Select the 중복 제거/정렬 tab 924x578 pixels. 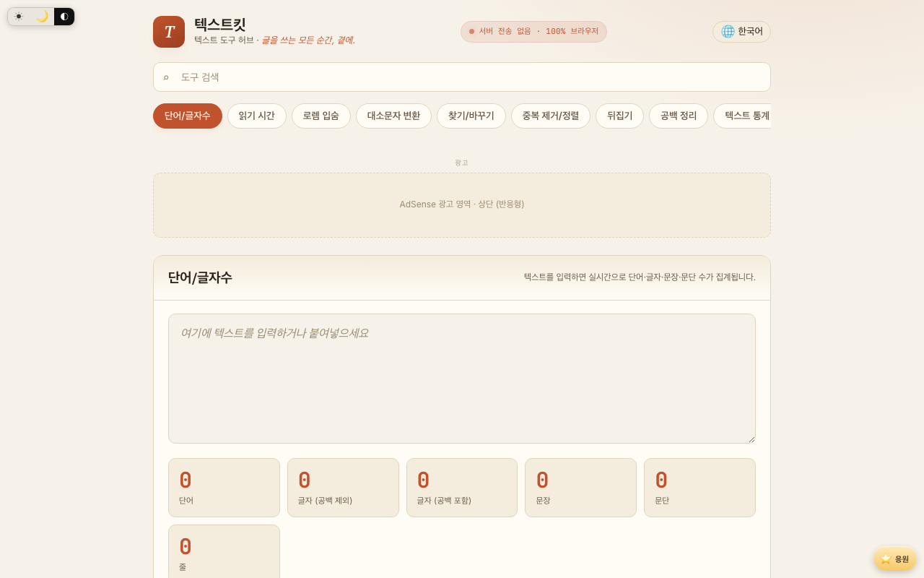coord(551,116)
